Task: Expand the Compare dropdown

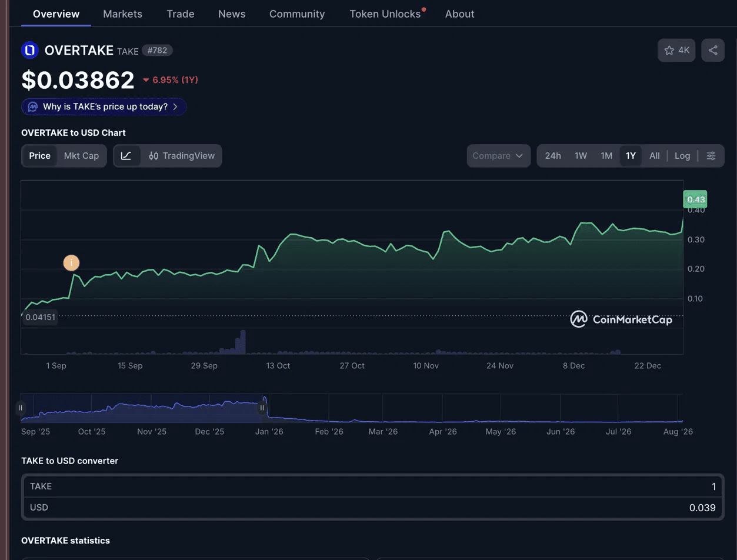Action: tap(498, 156)
